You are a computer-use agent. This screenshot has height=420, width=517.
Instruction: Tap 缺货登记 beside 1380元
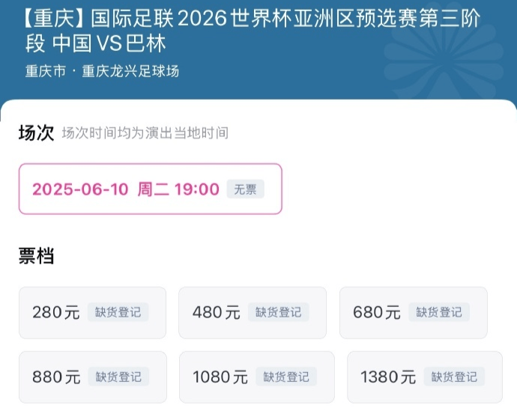[454, 377]
